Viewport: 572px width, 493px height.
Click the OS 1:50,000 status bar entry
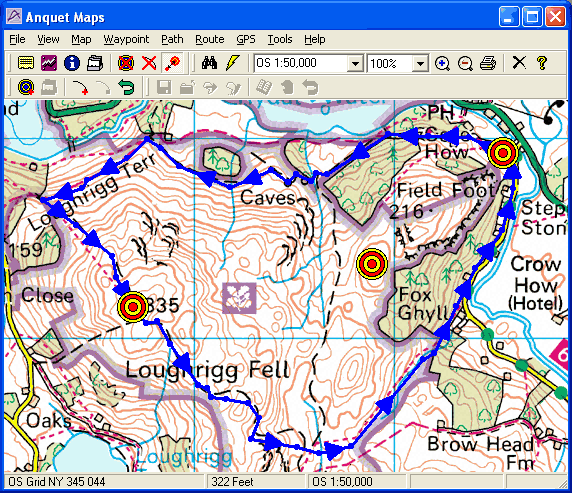click(x=342, y=482)
